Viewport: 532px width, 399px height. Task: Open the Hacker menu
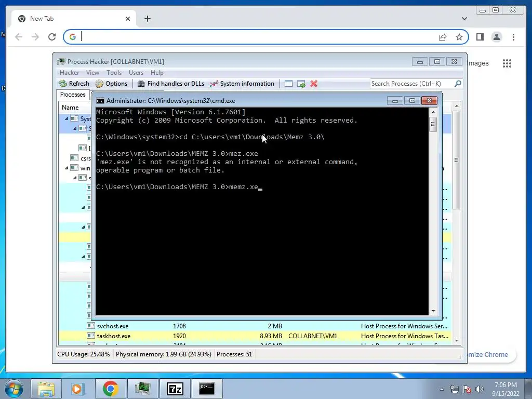pyautogui.click(x=69, y=73)
